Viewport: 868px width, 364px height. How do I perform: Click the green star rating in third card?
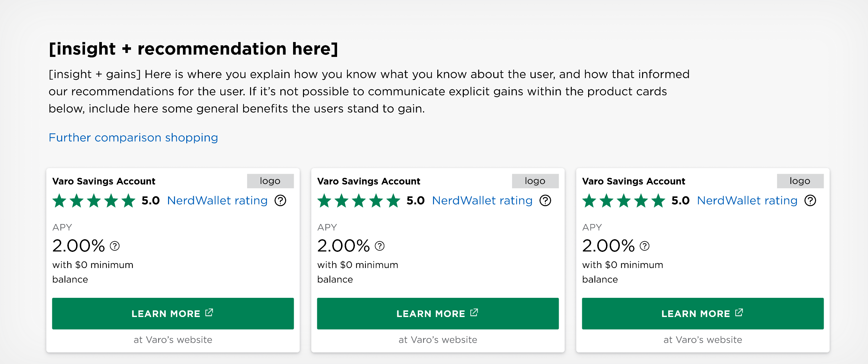623,201
